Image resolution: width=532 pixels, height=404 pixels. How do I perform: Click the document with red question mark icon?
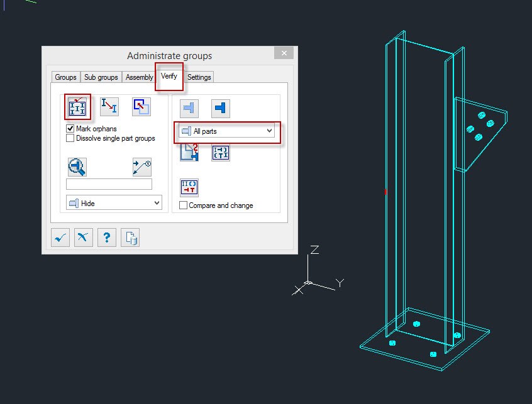point(189,153)
